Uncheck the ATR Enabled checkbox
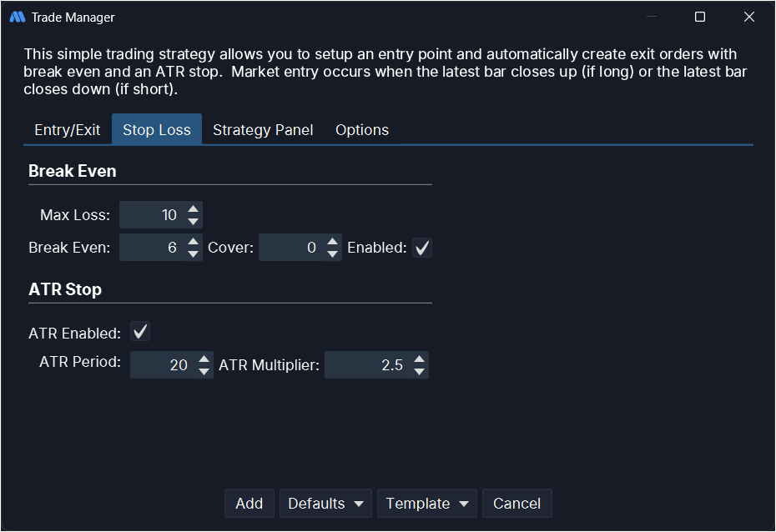The height and width of the screenshot is (532, 776). pyautogui.click(x=140, y=333)
